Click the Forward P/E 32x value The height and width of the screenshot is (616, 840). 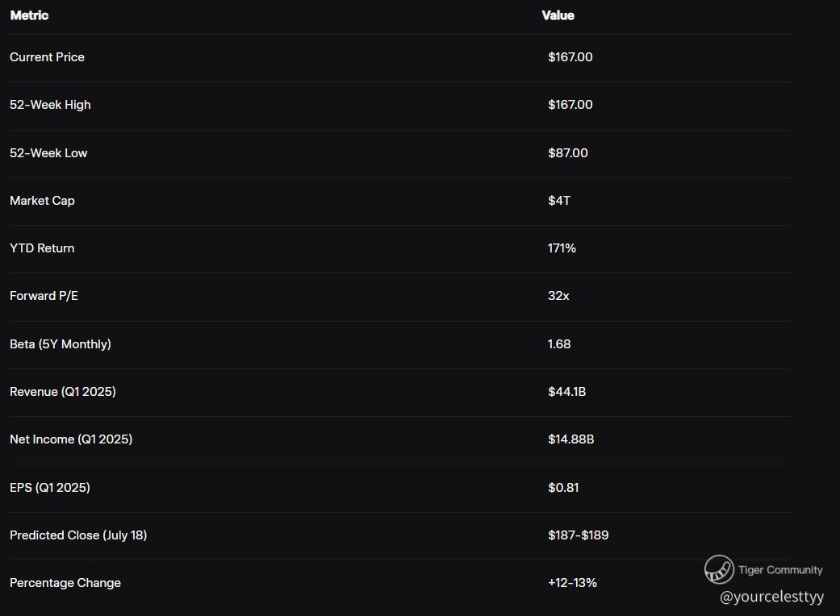[558, 296]
